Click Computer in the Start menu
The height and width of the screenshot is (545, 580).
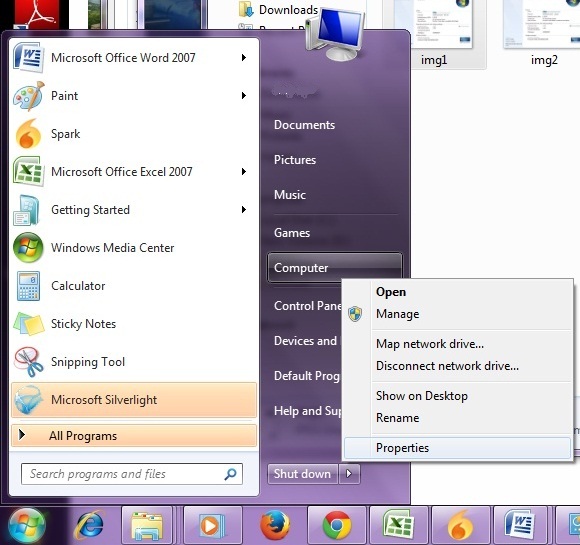click(x=334, y=268)
